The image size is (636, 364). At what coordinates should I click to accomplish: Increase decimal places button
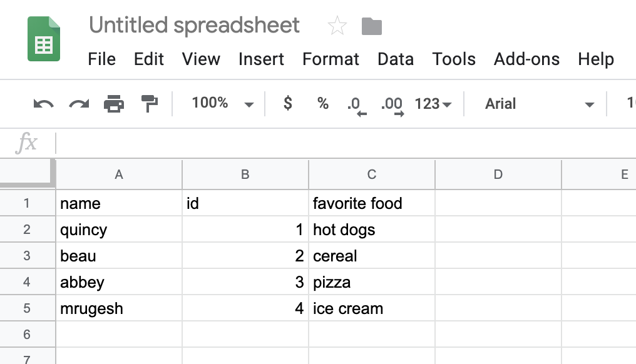[392, 104]
